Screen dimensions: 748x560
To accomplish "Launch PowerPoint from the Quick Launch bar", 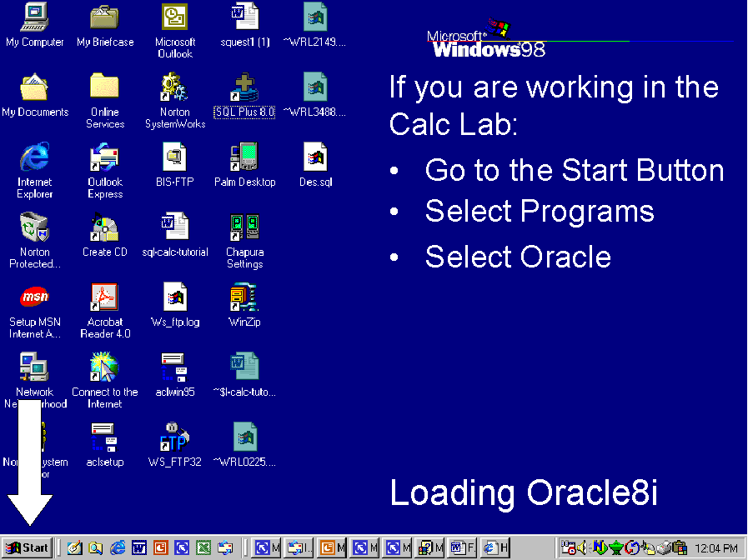I will click(160, 548).
